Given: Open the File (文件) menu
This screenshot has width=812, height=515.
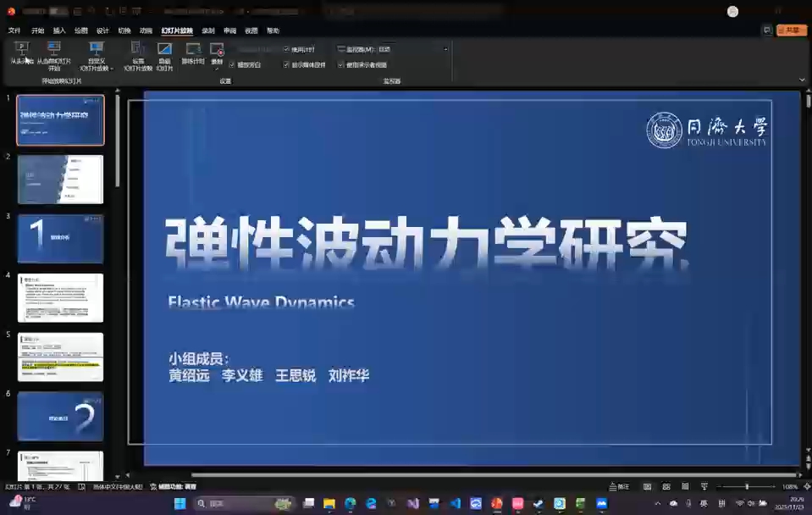Looking at the screenshot, I should (14, 30).
